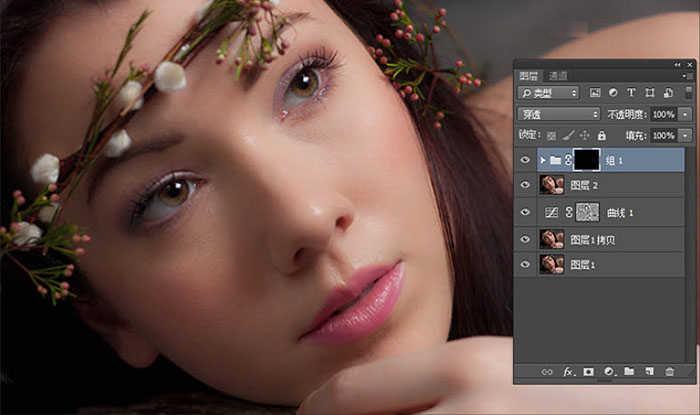This screenshot has width=700, height=415.
Task: Open the opacity slider dropdown arrow
Action: 685,114
